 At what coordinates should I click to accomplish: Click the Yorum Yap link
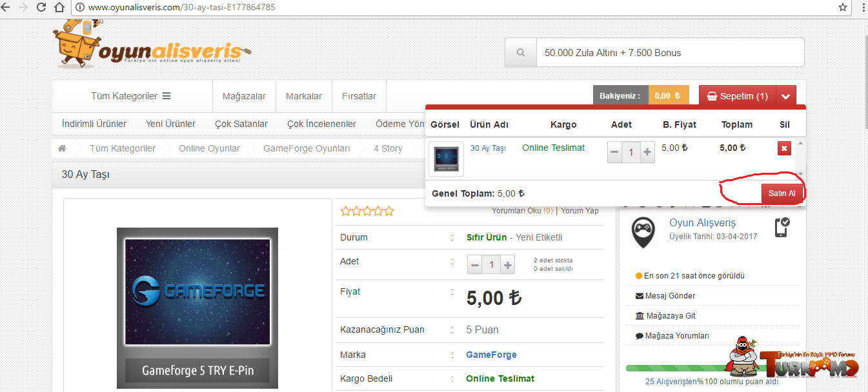pos(580,211)
